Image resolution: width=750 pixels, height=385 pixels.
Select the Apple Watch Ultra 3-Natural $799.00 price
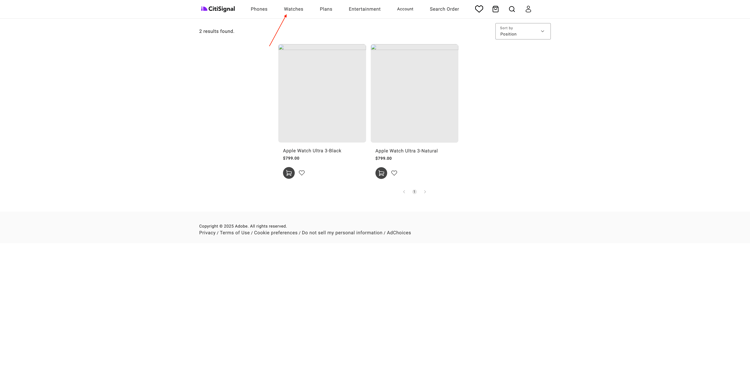(383, 158)
